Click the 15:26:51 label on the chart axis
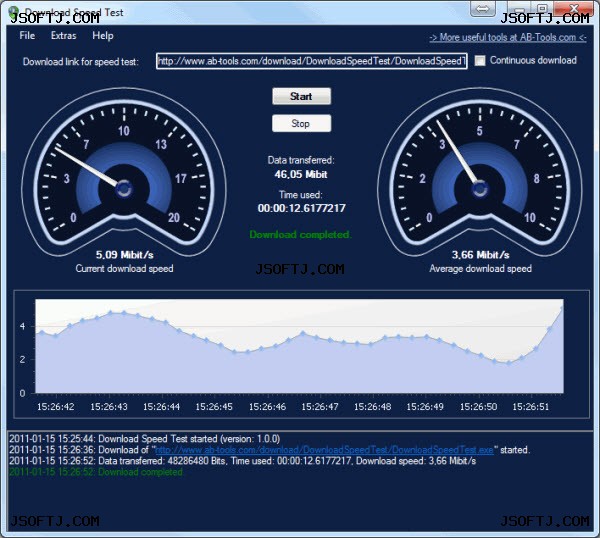This screenshot has width=600, height=538. [x=530, y=407]
